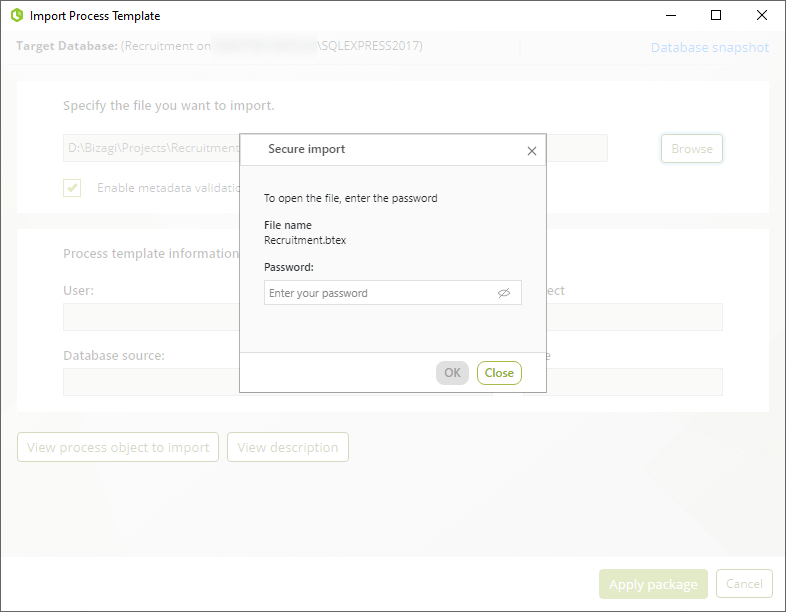Click the Close button in Secure import

(x=499, y=373)
